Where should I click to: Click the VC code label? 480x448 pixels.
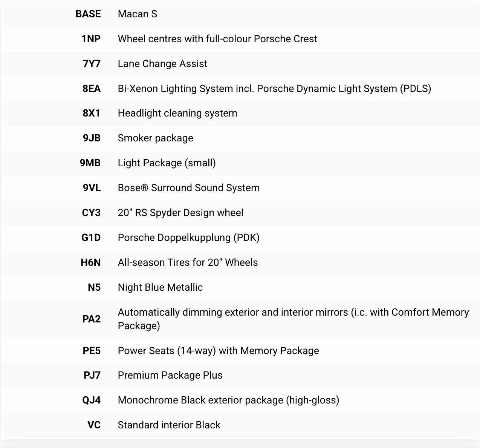pos(94,425)
